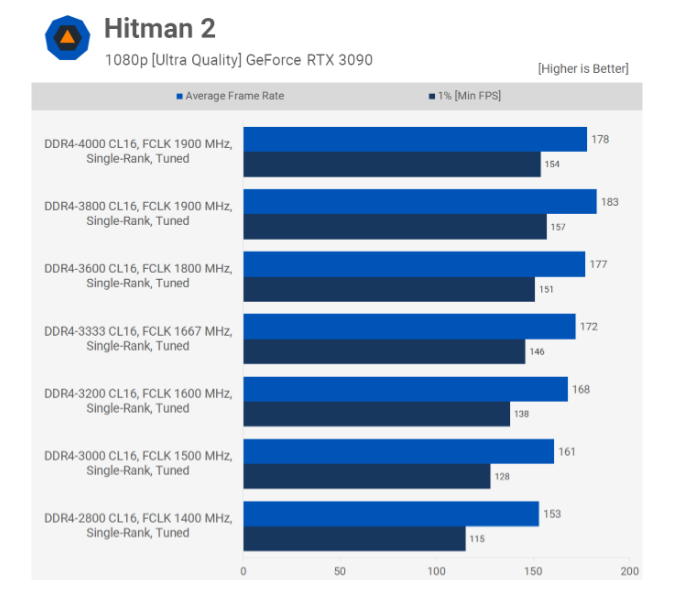Click the DDR4-3000 1% min bar valued 128
This screenshot has width=675, height=589.
tap(367, 477)
